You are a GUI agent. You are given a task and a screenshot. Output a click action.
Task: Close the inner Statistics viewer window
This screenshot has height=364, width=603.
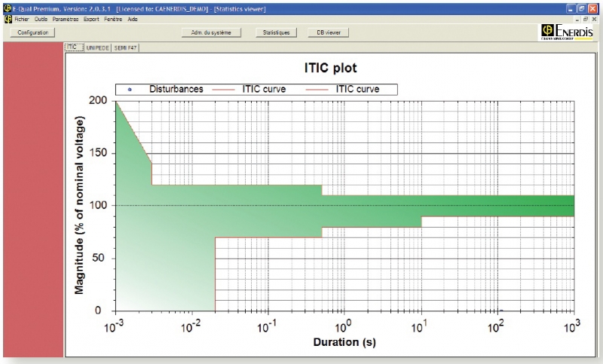[595, 18]
